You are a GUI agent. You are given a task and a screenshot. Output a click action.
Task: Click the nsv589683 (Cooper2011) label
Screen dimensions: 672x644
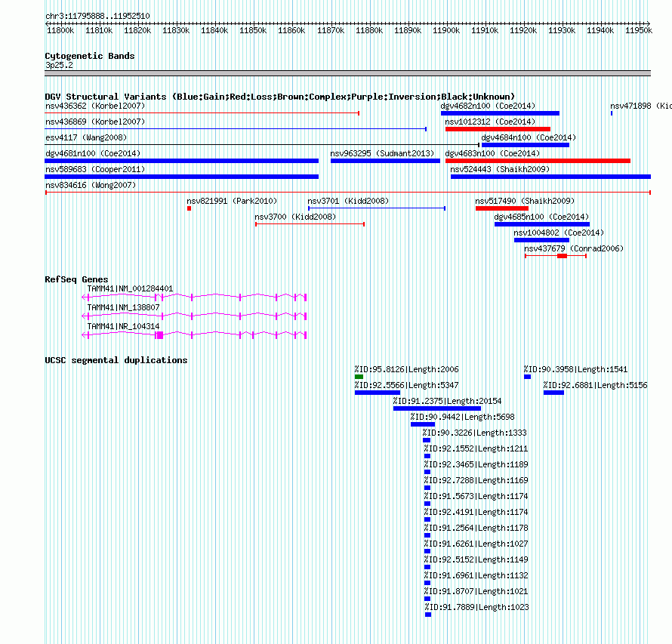95,169
